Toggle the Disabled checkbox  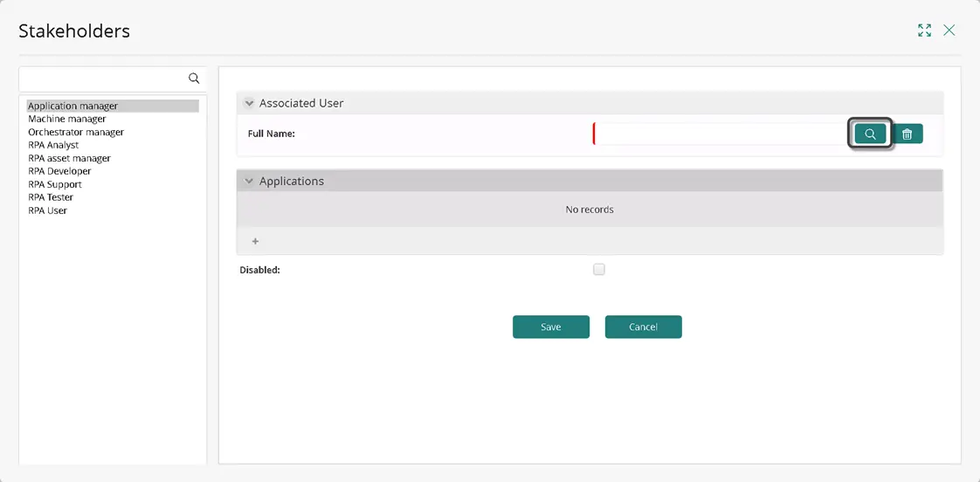point(599,270)
